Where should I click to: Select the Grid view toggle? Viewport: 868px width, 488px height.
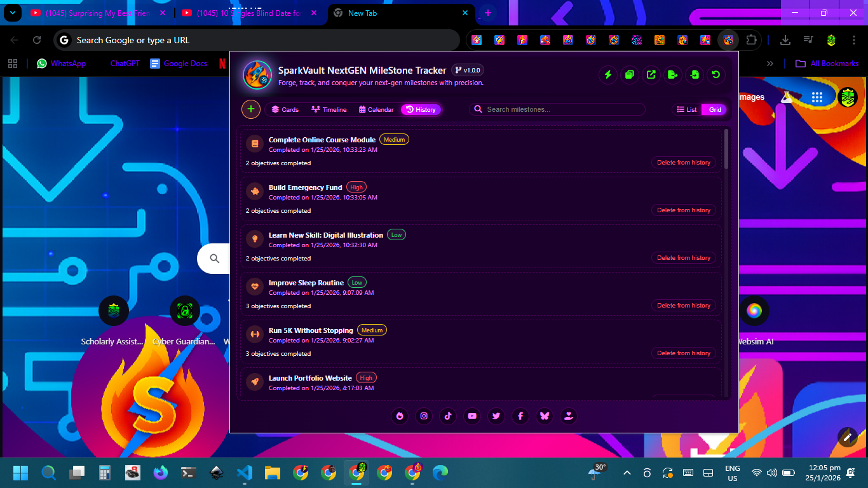click(x=715, y=110)
